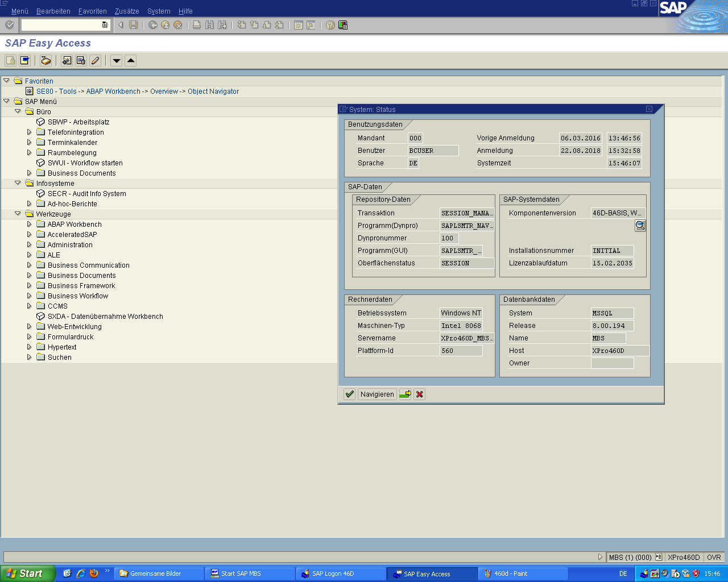This screenshot has width=728, height=582.
Task: Open the Zusätze menu
Action: point(127,11)
